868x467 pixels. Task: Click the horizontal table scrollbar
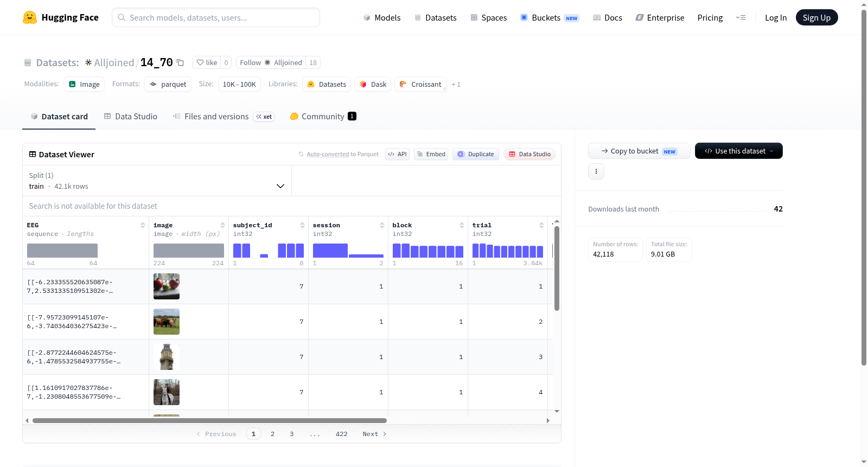tap(209, 420)
